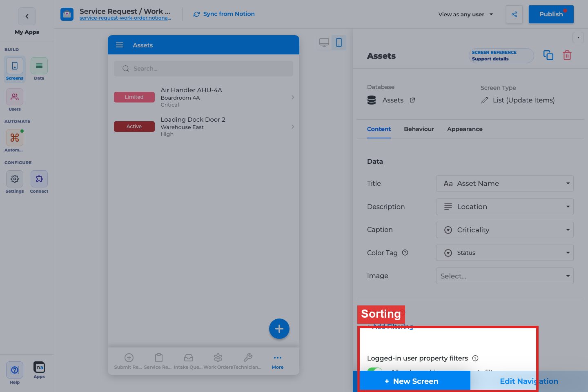The image size is (588, 392).
Task: Click Sync from Notion
Action: coord(224,14)
